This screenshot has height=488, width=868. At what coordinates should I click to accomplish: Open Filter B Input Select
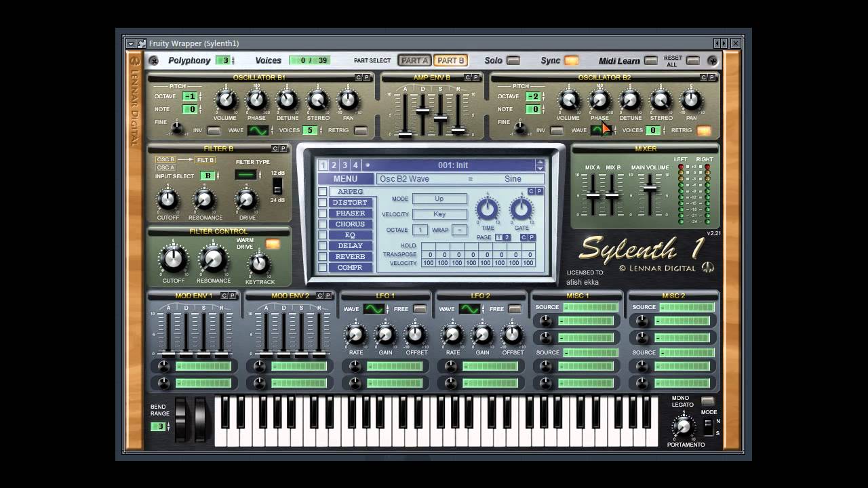click(x=208, y=176)
